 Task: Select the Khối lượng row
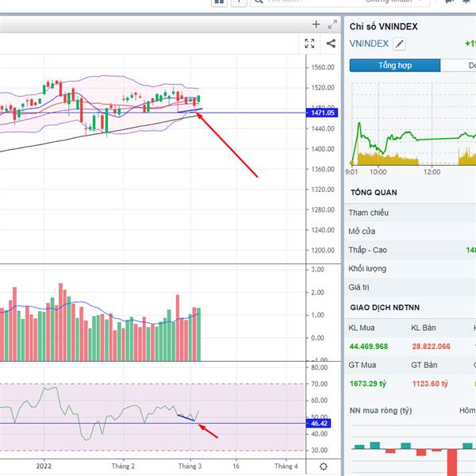click(x=410, y=269)
